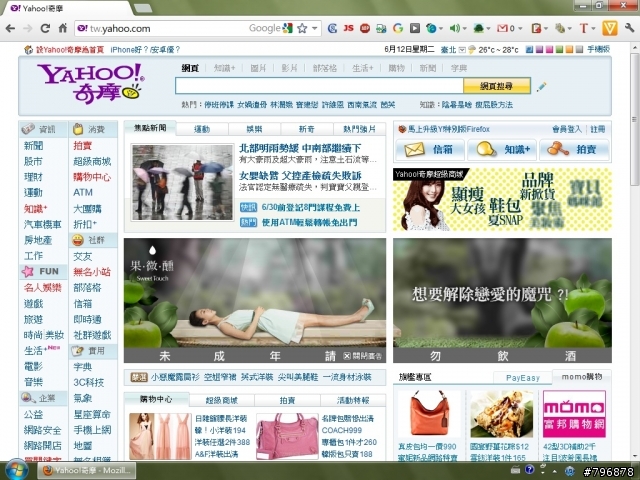Expand the tree extension dropdown arrow
This screenshot has width=640, height=480.
click(x=488, y=29)
